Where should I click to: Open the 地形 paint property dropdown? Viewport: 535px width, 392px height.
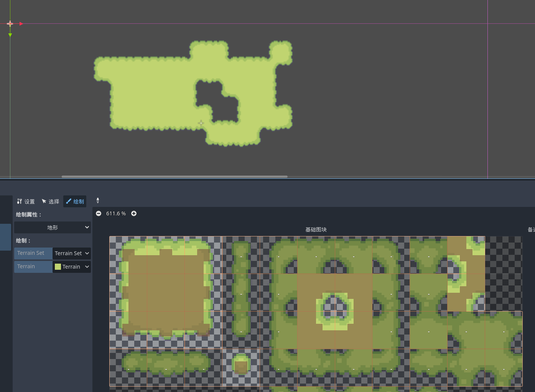[53, 227]
